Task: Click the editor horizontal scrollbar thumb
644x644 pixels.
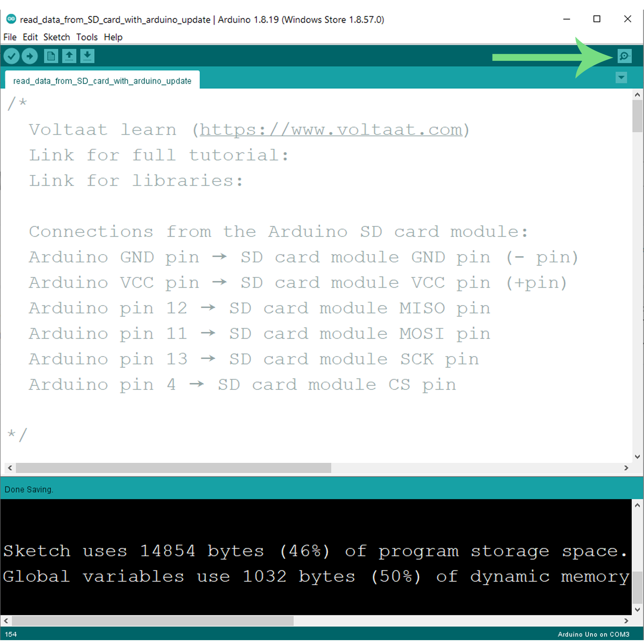Action: click(173, 468)
